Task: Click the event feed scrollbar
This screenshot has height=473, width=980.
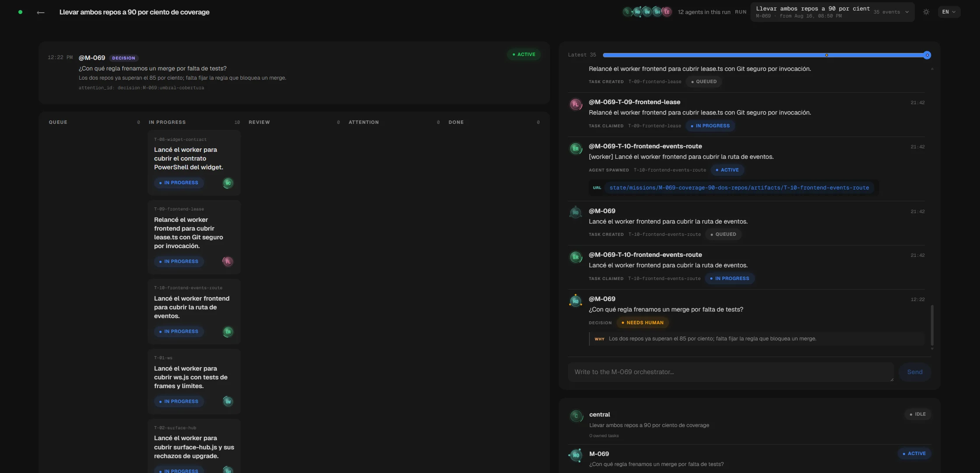Action: 932,326
